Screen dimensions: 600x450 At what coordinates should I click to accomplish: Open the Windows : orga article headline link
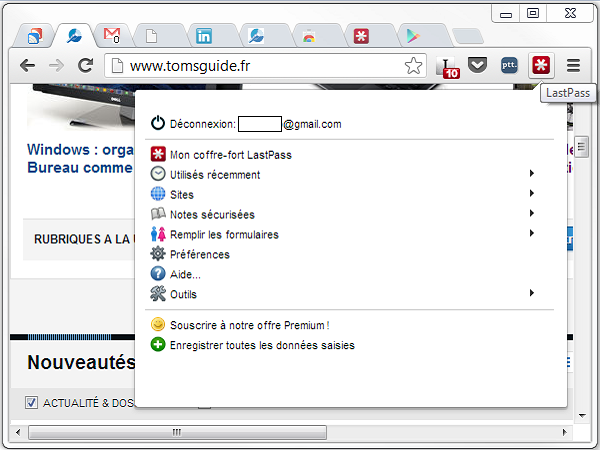pos(80,158)
